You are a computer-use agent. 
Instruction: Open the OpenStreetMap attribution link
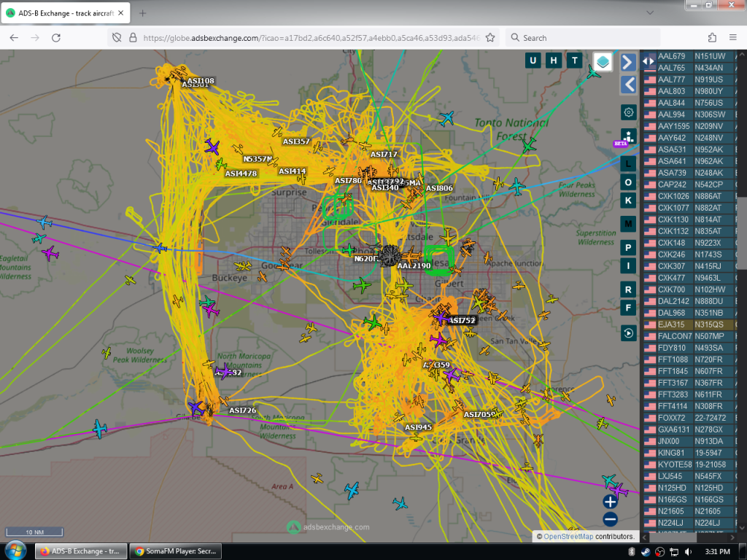568,536
